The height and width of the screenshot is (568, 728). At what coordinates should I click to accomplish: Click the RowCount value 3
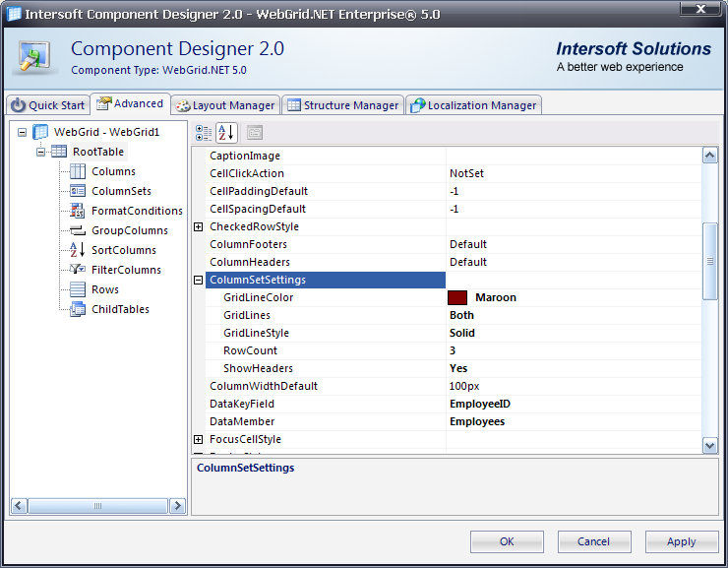pos(453,350)
